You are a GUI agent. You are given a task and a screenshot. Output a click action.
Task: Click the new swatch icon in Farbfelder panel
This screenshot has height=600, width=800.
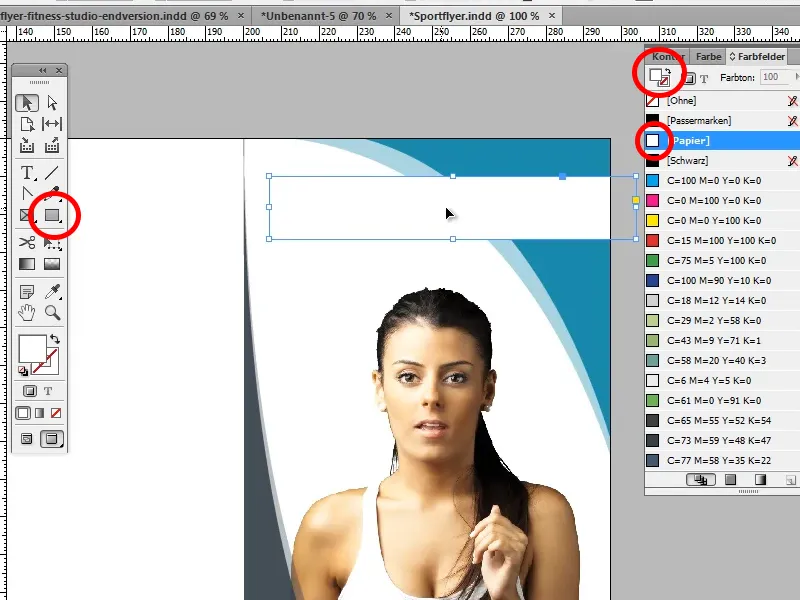790,480
